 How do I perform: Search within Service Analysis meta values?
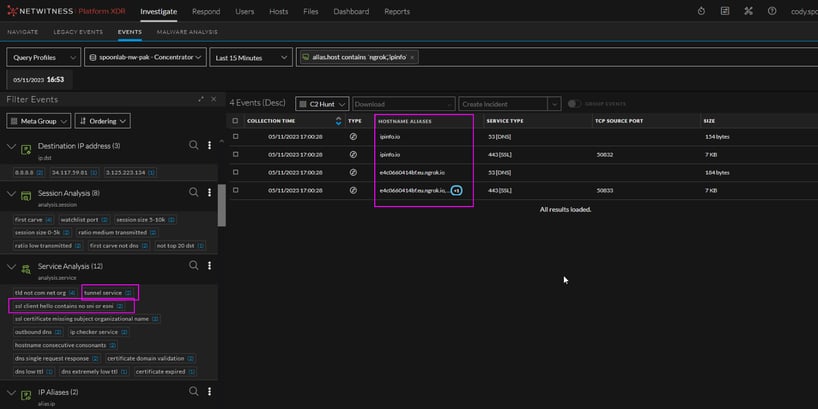(x=194, y=266)
